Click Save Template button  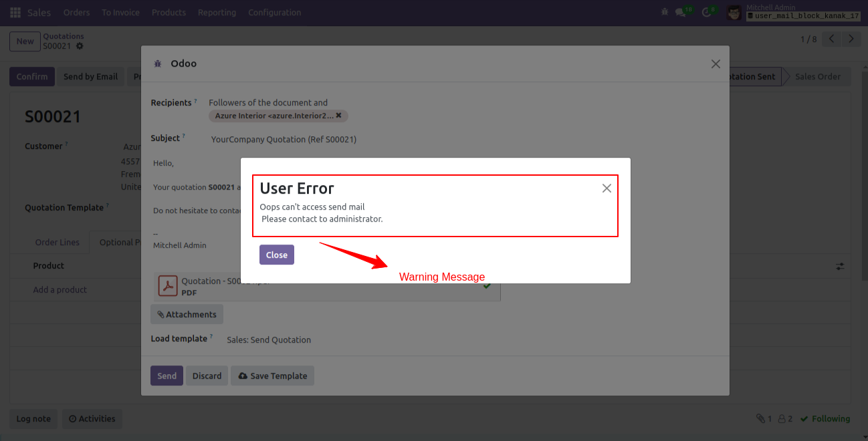pyautogui.click(x=272, y=376)
